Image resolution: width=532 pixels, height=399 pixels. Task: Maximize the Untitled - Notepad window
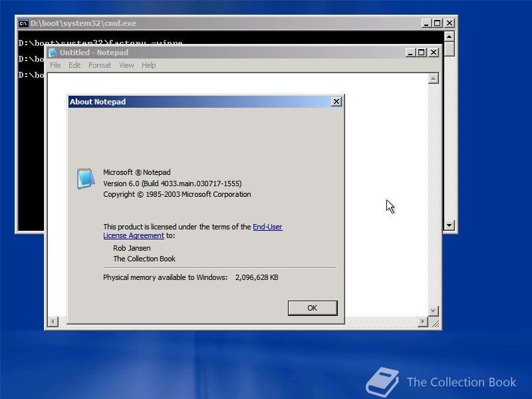click(x=421, y=53)
